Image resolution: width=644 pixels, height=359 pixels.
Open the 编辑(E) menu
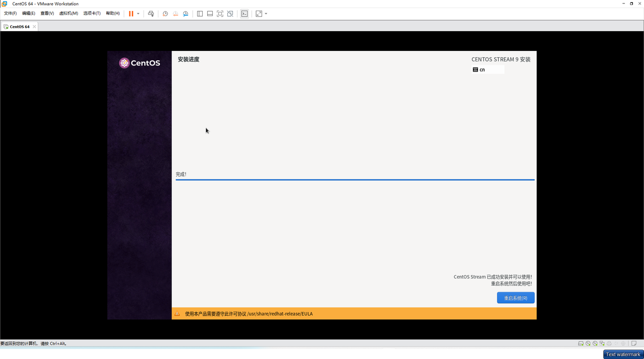pos(29,14)
